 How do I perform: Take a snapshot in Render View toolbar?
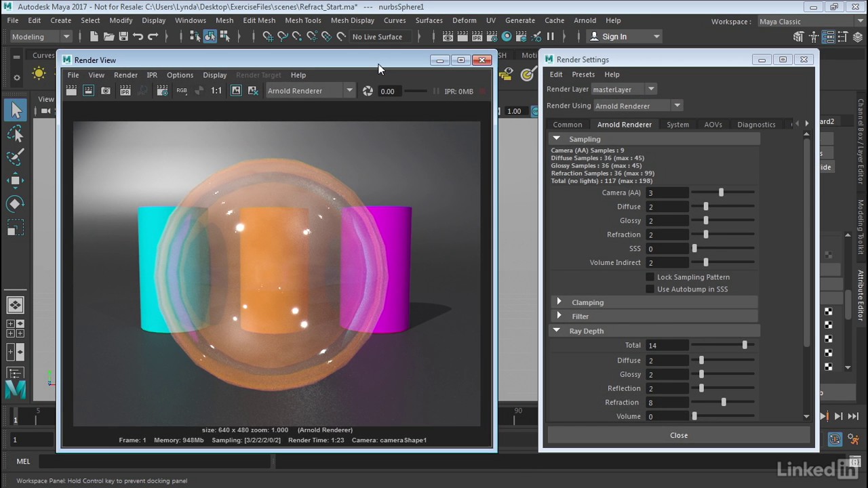106,91
